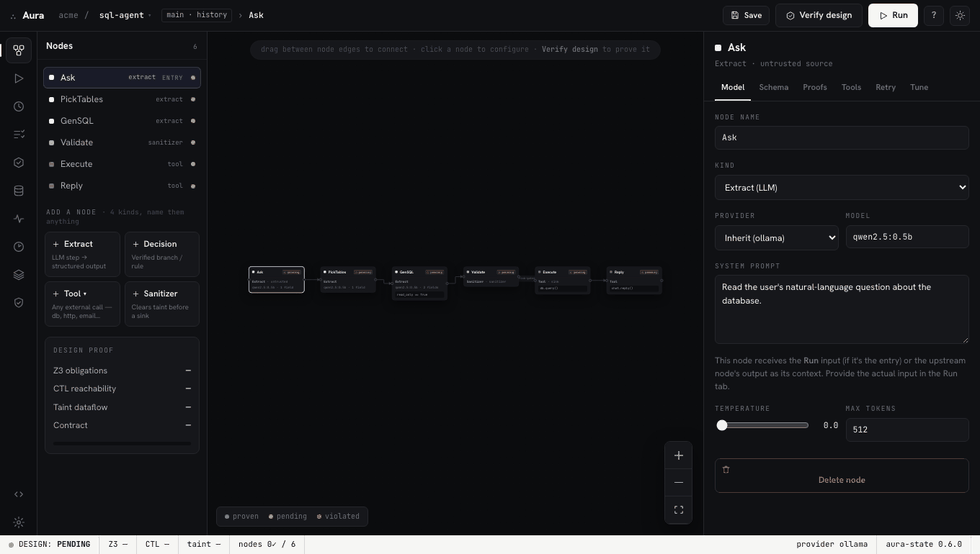Click DESIGN: PENDING in status bar
The width and height of the screenshot is (980, 554).
click(x=49, y=545)
